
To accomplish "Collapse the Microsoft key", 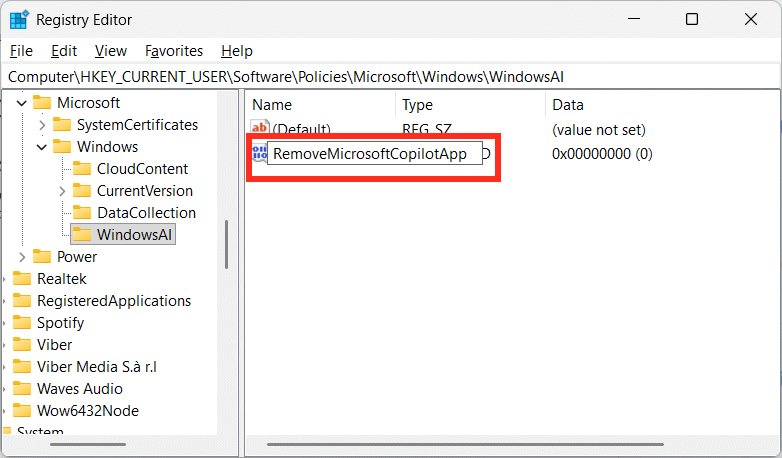I will [x=22, y=103].
